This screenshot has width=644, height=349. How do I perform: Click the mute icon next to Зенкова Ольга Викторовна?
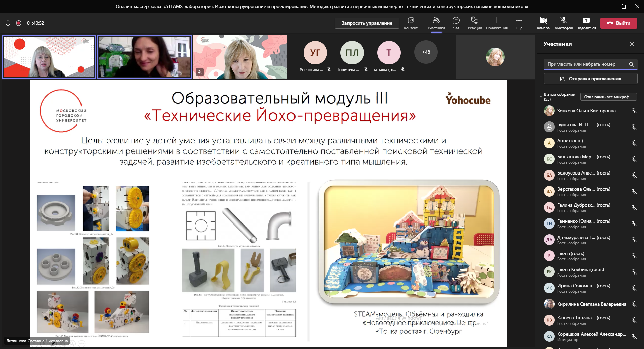[x=634, y=111]
